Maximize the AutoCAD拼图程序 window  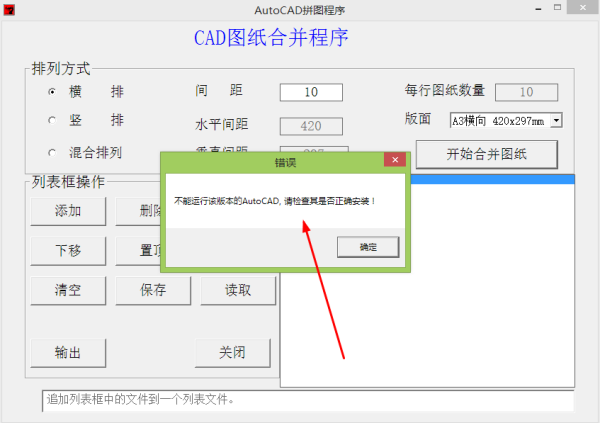pyautogui.click(x=558, y=7)
